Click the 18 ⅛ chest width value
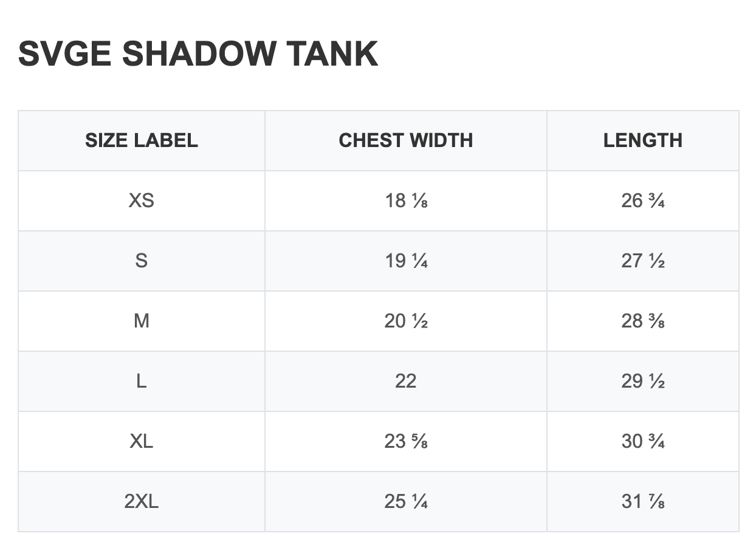The height and width of the screenshot is (559, 756). [x=406, y=201]
